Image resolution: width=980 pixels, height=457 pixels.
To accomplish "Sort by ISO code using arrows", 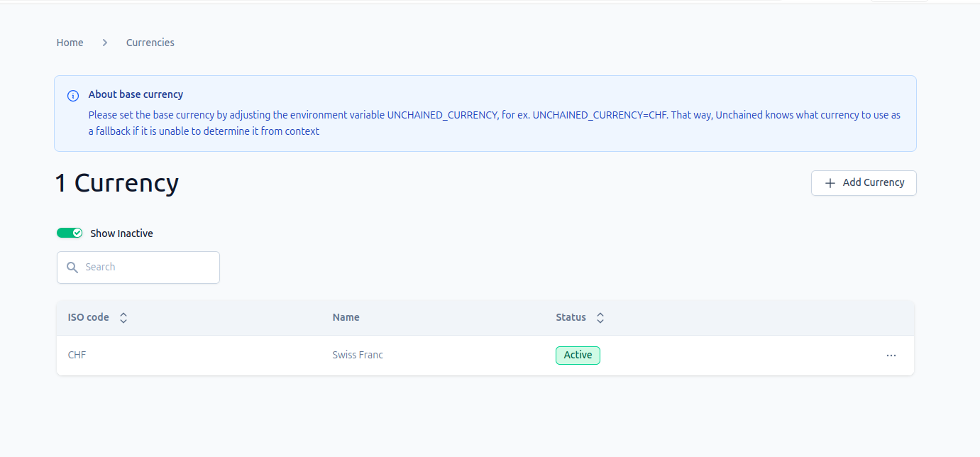I will tap(123, 318).
